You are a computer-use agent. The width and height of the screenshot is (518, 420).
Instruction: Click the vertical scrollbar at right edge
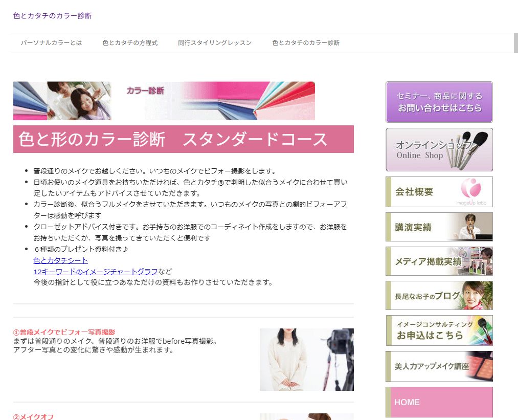pos(515,43)
